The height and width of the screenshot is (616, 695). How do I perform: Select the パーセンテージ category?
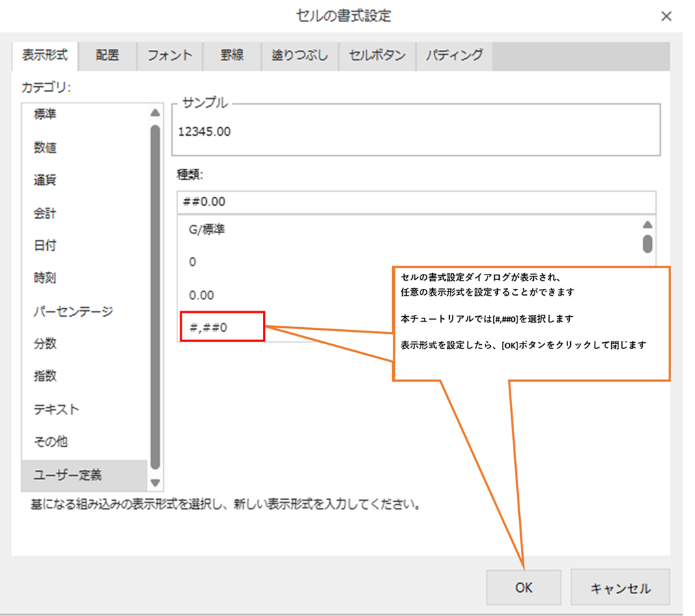(74, 311)
